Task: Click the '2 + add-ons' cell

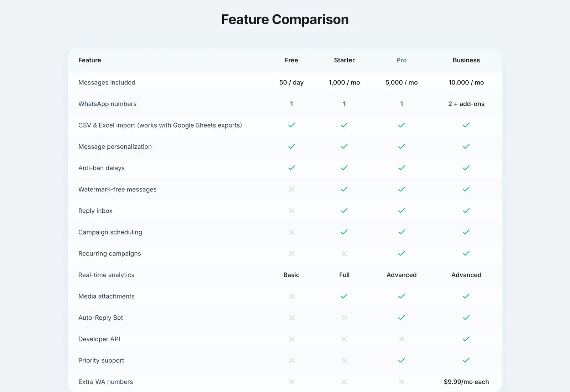Action: coord(466,104)
